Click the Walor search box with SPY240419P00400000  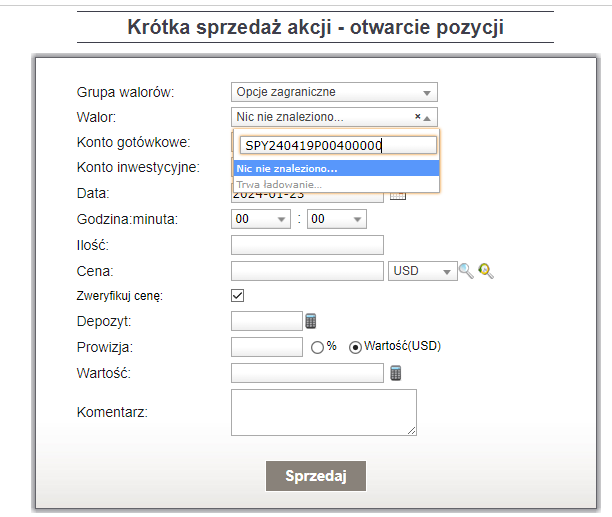tap(335, 145)
